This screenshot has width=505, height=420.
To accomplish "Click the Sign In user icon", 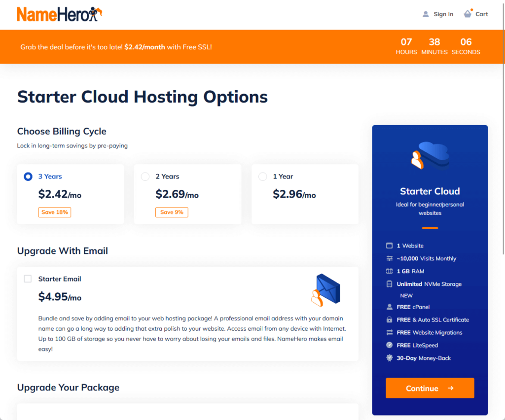I will coord(426,14).
